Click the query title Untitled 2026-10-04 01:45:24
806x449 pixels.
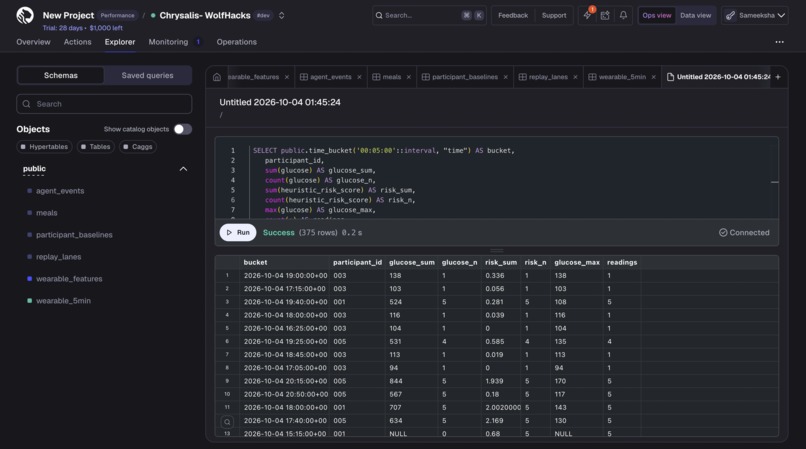pos(280,102)
